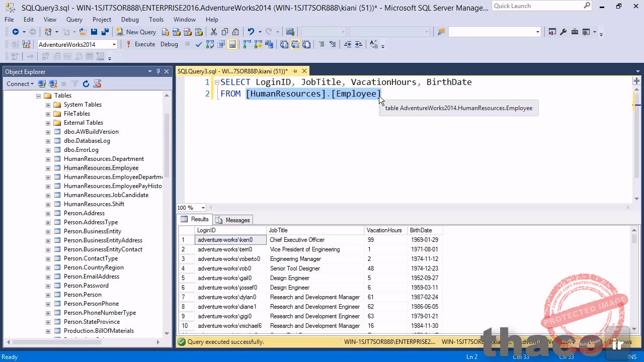The height and width of the screenshot is (362, 644).
Task: Click the Undo arrow icon
Action: (251, 32)
